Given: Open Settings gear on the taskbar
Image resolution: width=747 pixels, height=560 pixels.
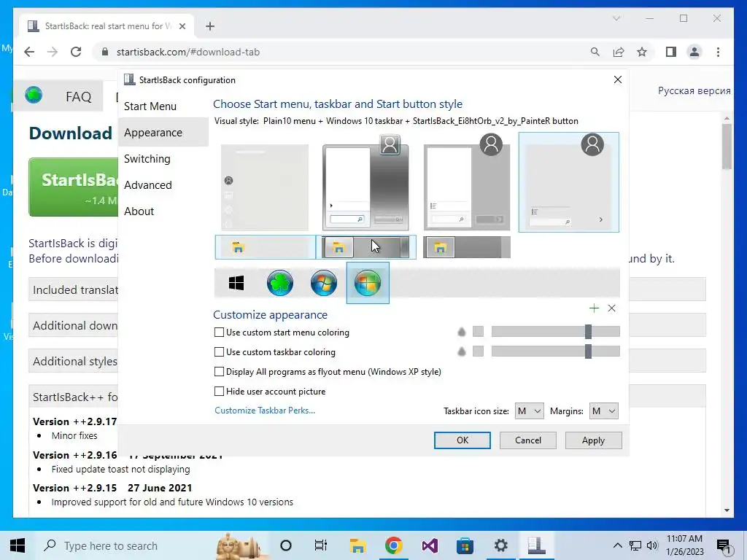Looking at the screenshot, I should pyautogui.click(x=500, y=545).
